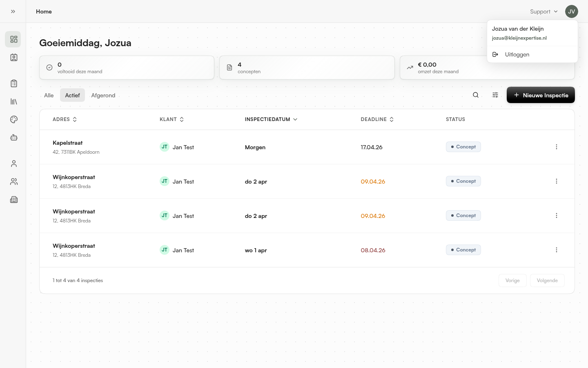Screen dimensions: 588x368
Task: Click the document icon in concepten card
Action: tap(229, 67)
